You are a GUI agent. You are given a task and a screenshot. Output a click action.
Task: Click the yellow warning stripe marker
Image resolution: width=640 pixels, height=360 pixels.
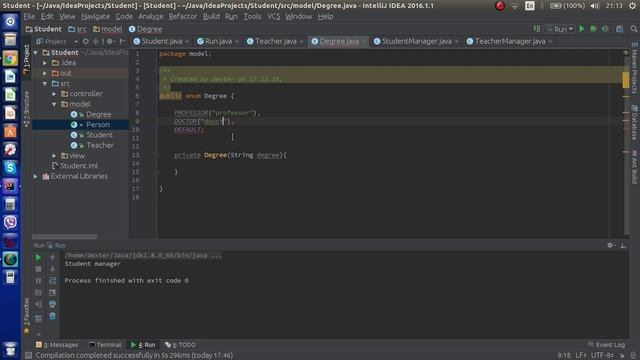pos(626,80)
